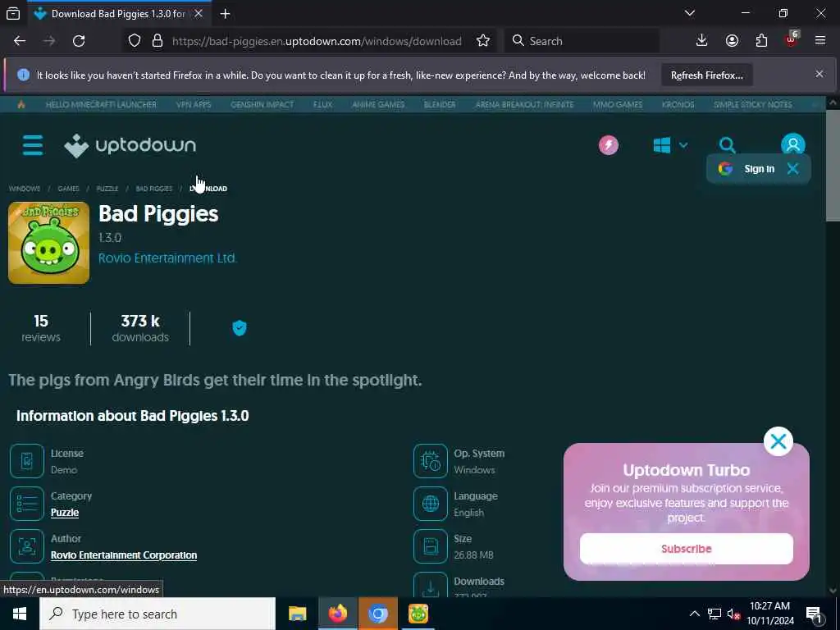Open the Firefox account icon
Viewport: 840px width, 630px height.
[732, 41]
